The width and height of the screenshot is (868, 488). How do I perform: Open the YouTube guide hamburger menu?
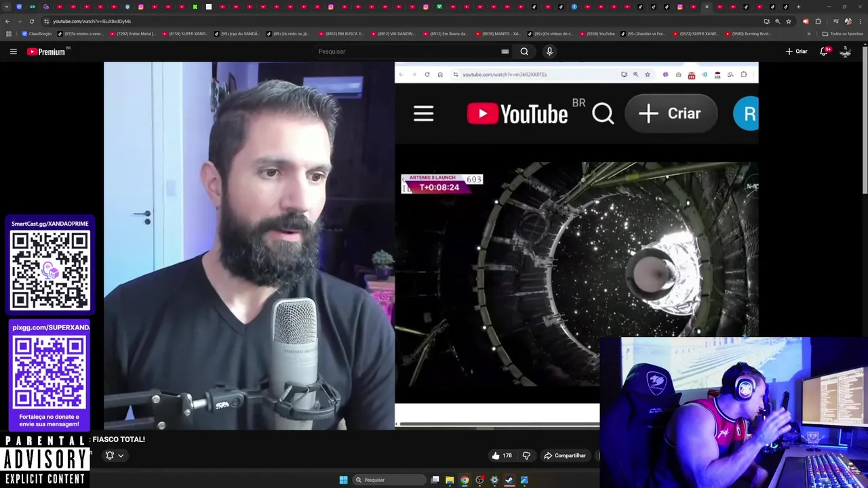coord(13,52)
